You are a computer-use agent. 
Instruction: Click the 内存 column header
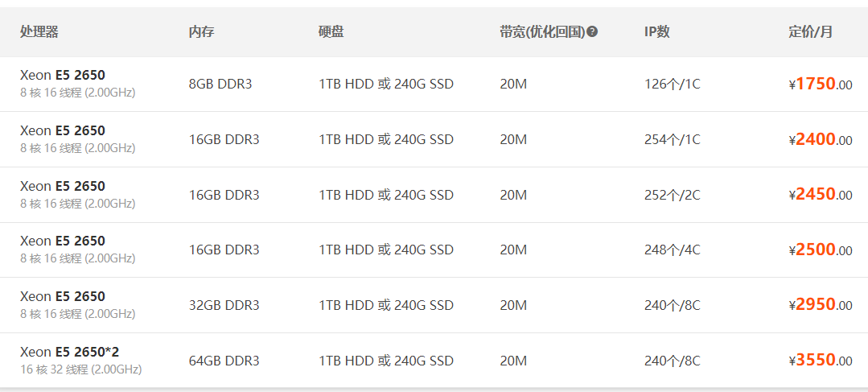[x=201, y=32]
